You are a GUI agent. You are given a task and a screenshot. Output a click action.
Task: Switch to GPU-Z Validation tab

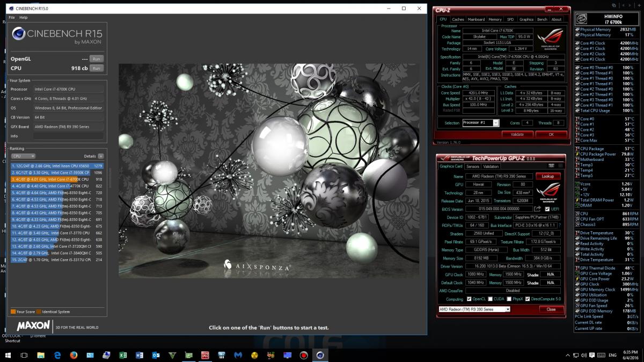click(x=491, y=166)
